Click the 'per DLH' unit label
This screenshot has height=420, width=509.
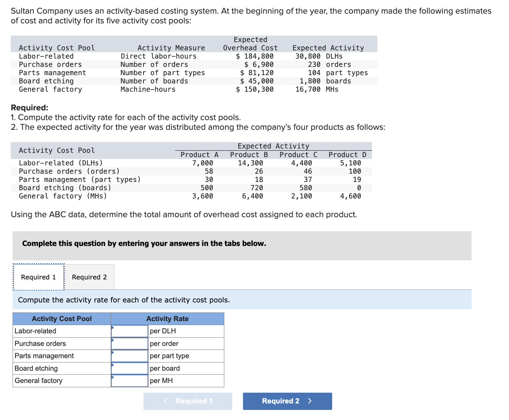point(163,331)
